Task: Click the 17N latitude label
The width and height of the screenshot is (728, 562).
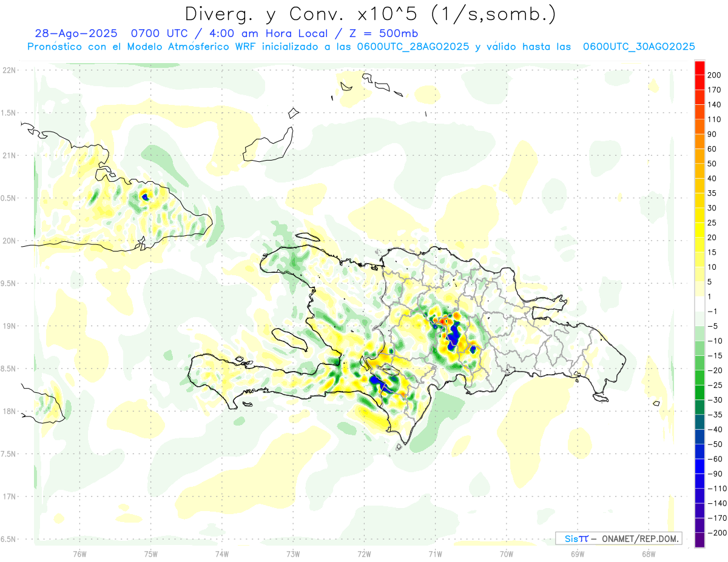Action: [8, 497]
